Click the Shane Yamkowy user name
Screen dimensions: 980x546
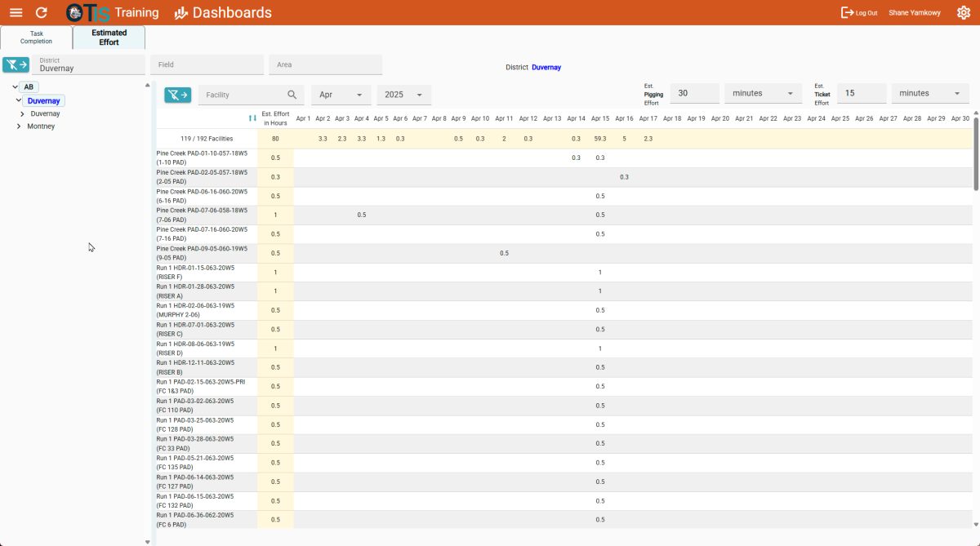point(914,12)
